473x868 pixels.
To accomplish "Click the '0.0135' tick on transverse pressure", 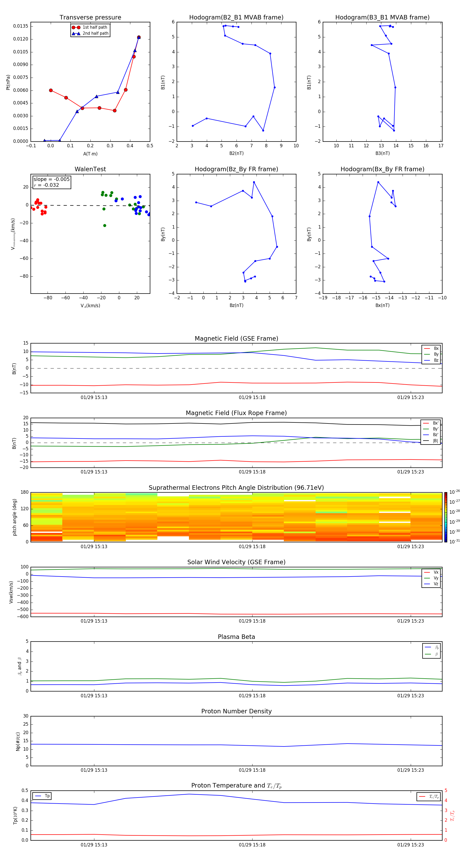I will coord(20,26).
